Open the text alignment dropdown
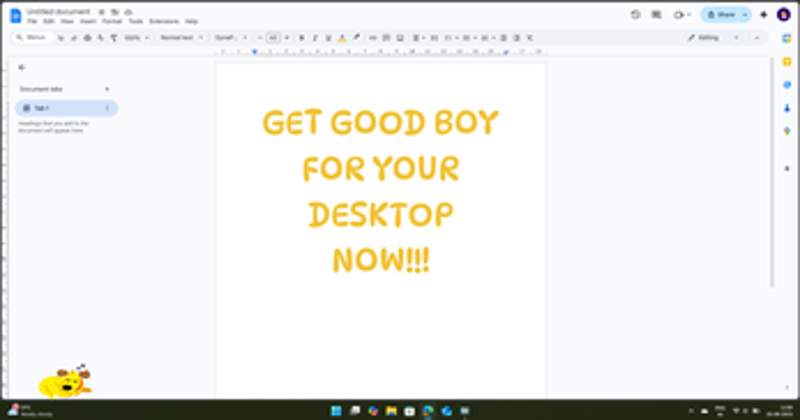 (418, 38)
